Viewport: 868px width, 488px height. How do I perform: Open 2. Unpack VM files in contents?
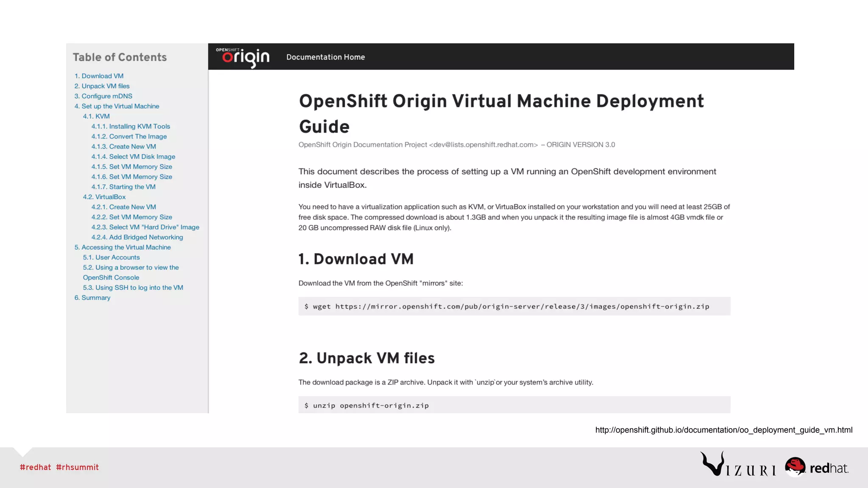pos(102,86)
